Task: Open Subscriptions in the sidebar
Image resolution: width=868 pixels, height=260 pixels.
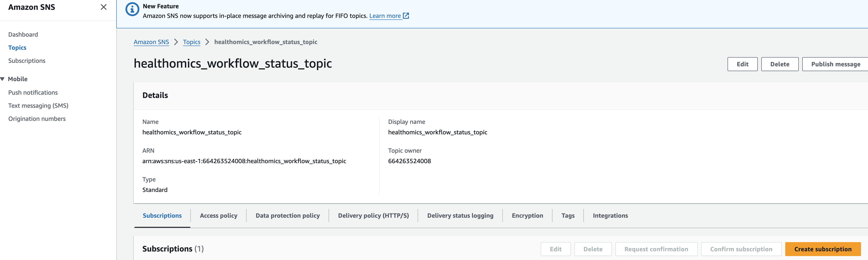Action: 27,61
